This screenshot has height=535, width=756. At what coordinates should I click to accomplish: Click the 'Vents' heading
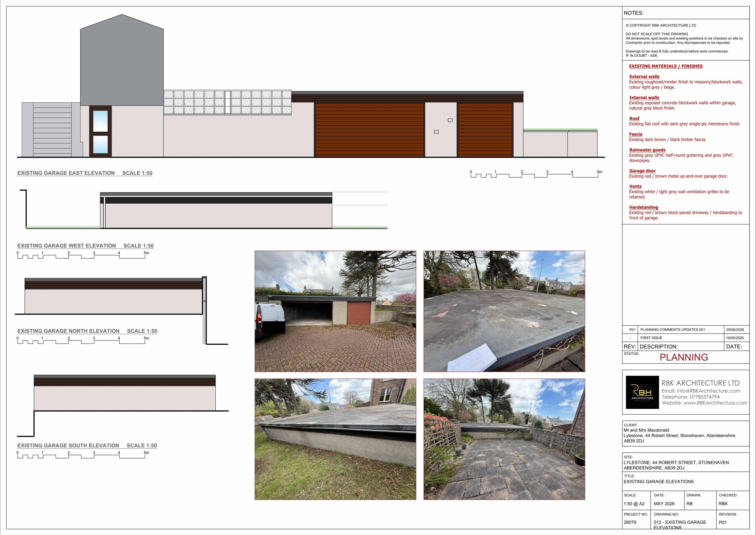tap(635, 187)
